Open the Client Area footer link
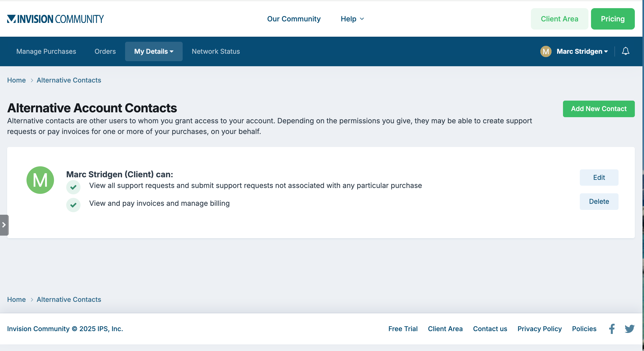The height and width of the screenshot is (351, 644). [445, 329]
